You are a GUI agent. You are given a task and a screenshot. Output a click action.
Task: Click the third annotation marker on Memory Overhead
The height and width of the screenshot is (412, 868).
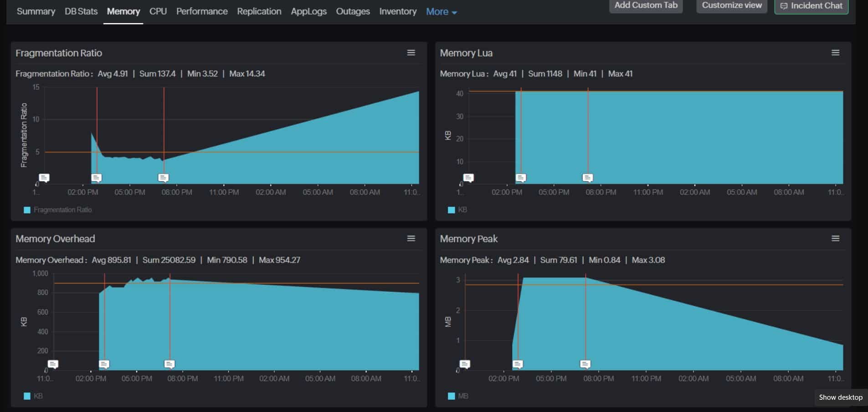click(x=169, y=364)
